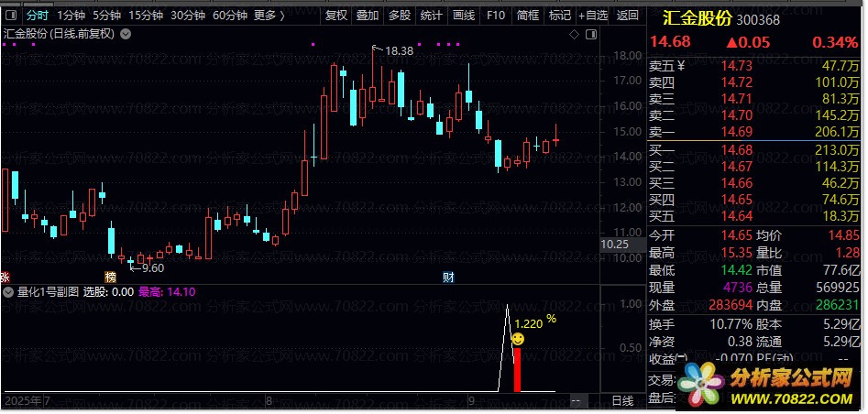
Task: Click 卖二 price 14.70
Action: (737, 115)
